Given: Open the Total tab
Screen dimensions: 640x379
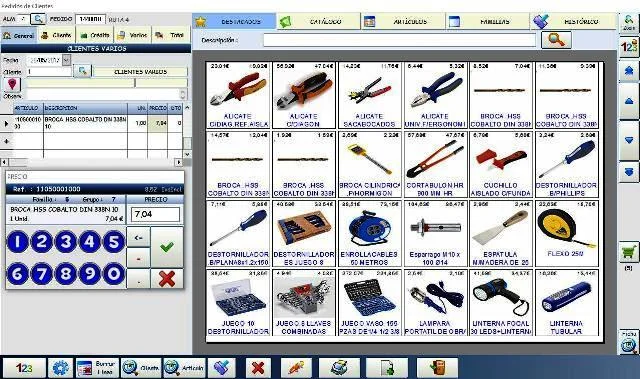Looking at the screenshot, I should tap(170, 35).
